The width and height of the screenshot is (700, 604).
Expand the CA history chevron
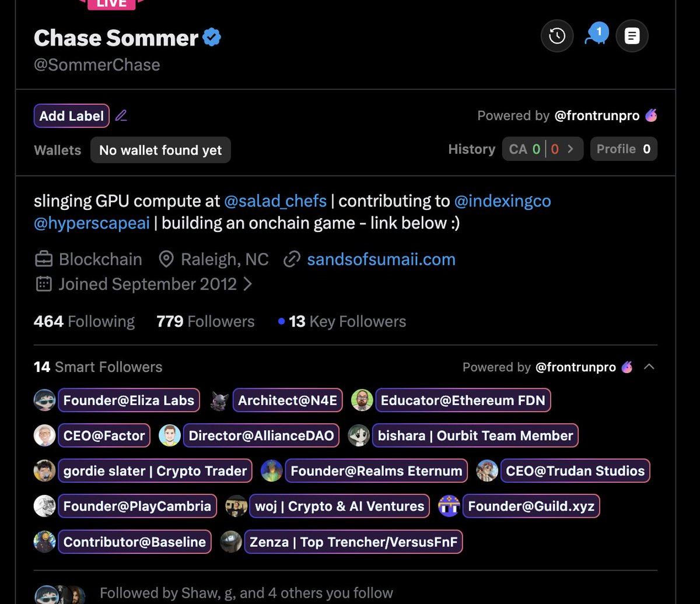tap(570, 149)
